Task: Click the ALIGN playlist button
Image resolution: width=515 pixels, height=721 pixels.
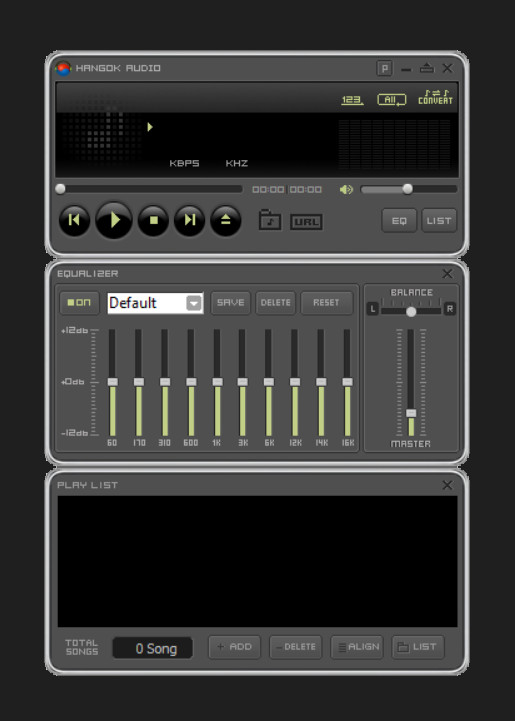Action: click(357, 647)
